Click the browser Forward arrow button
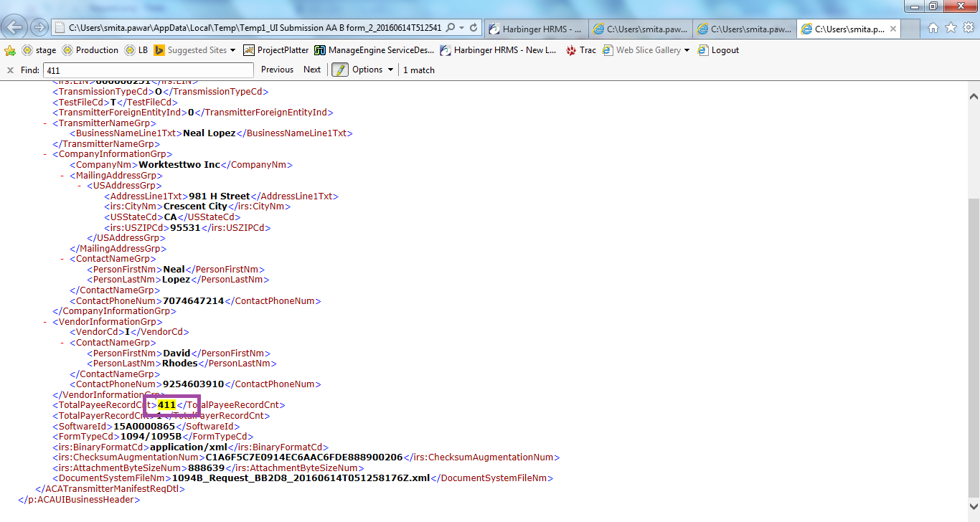 [x=39, y=28]
